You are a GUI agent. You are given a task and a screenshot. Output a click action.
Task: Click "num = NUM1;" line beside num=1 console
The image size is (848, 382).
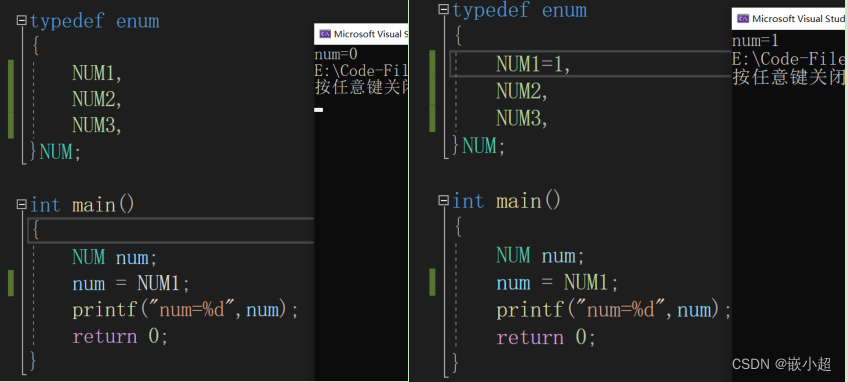[557, 282]
